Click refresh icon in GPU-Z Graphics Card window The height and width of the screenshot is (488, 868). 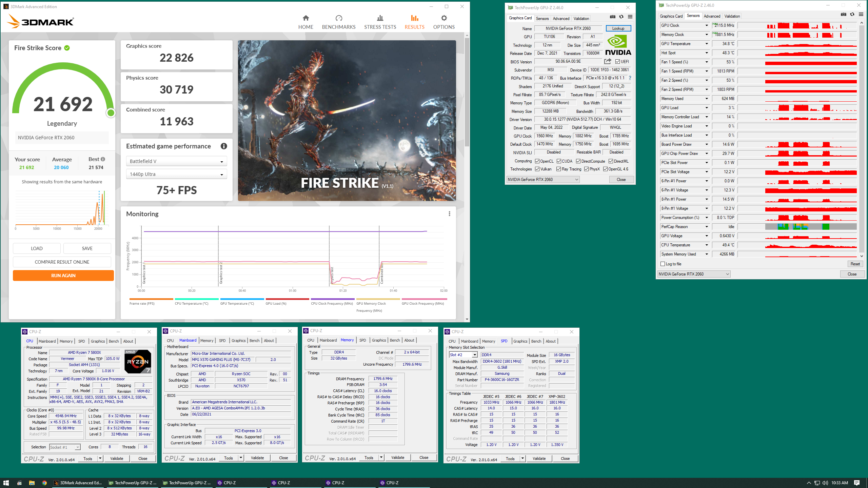621,17
